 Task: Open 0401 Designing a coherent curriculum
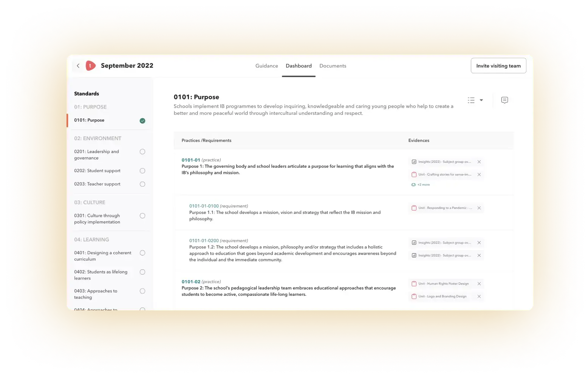click(102, 256)
